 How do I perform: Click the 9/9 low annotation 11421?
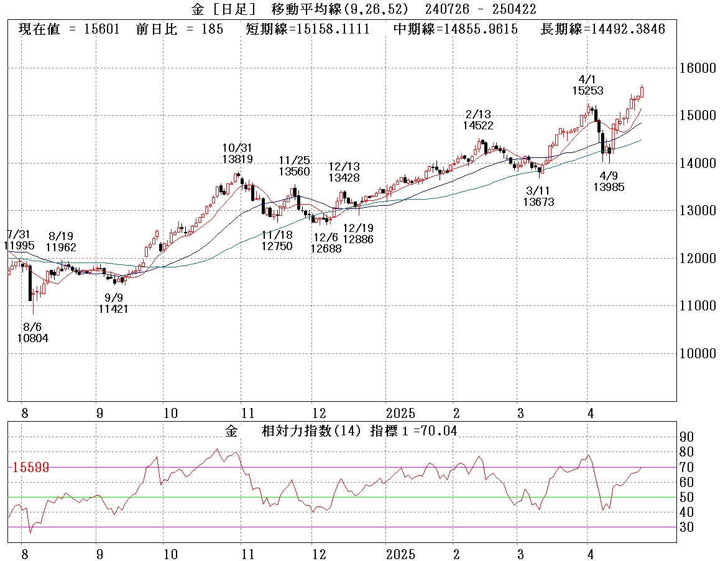[x=113, y=308]
